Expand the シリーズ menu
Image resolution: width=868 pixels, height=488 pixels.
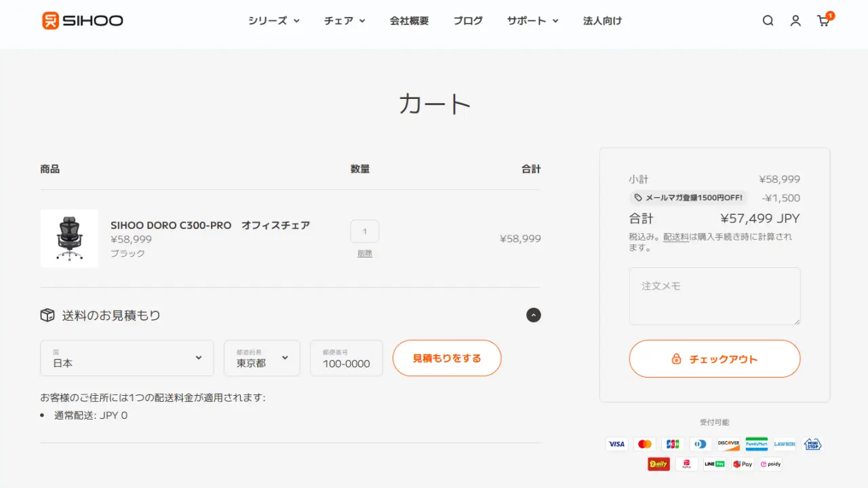[274, 20]
